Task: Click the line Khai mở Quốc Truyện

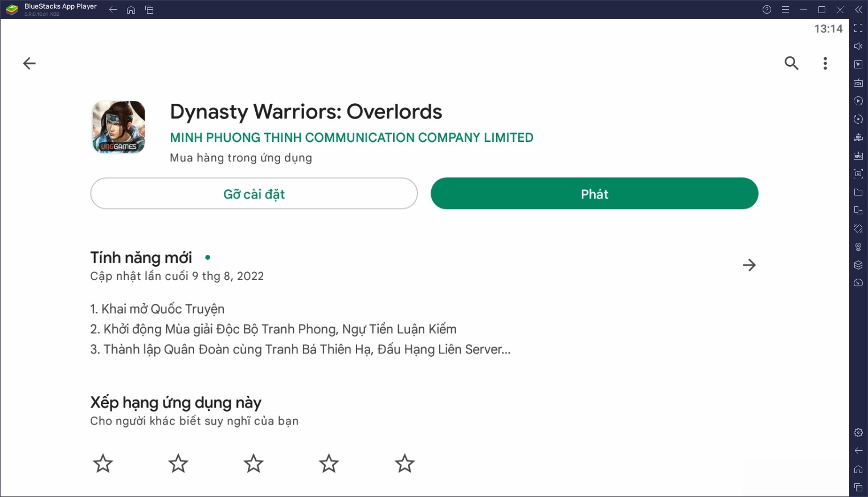Action: tap(157, 309)
